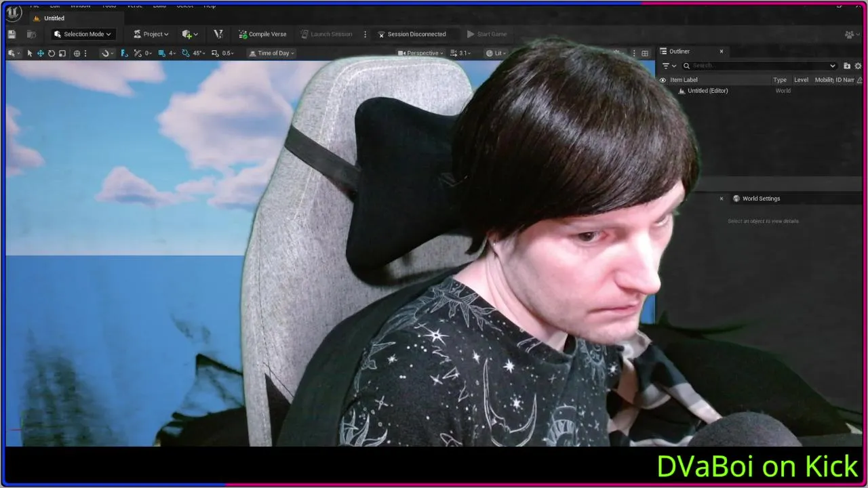Open camera speed 3.1 dropdown
This screenshot has height=488, width=868.
(x=461, y=53)
